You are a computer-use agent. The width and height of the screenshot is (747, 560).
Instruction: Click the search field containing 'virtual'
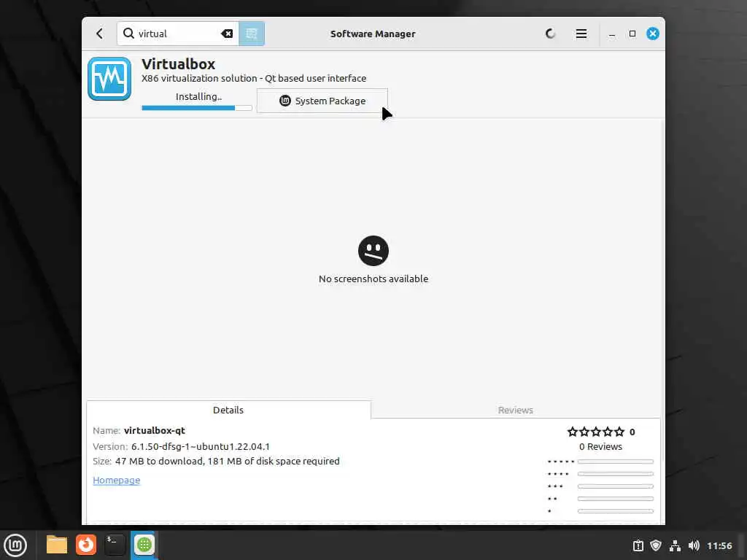(x=178, y=34)
